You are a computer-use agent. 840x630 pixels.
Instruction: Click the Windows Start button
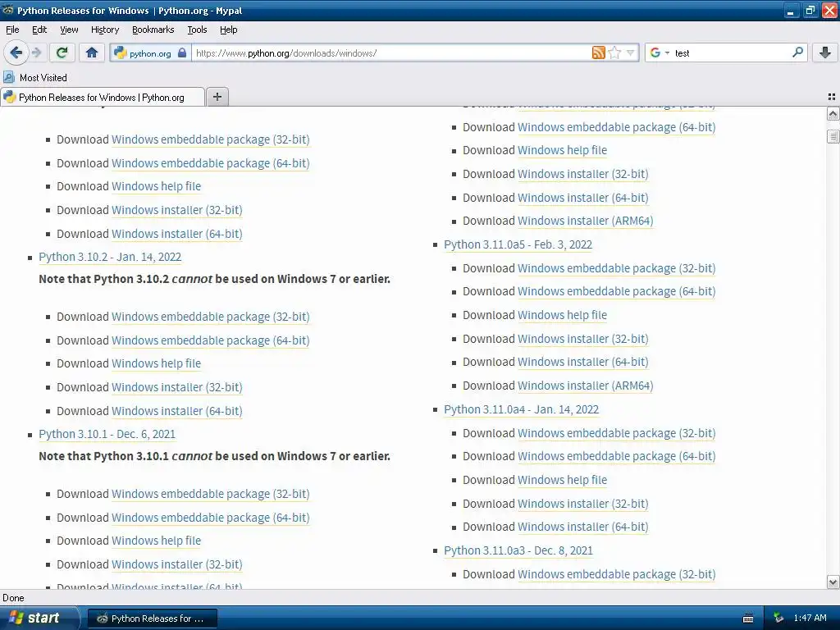tap(38, 619)
